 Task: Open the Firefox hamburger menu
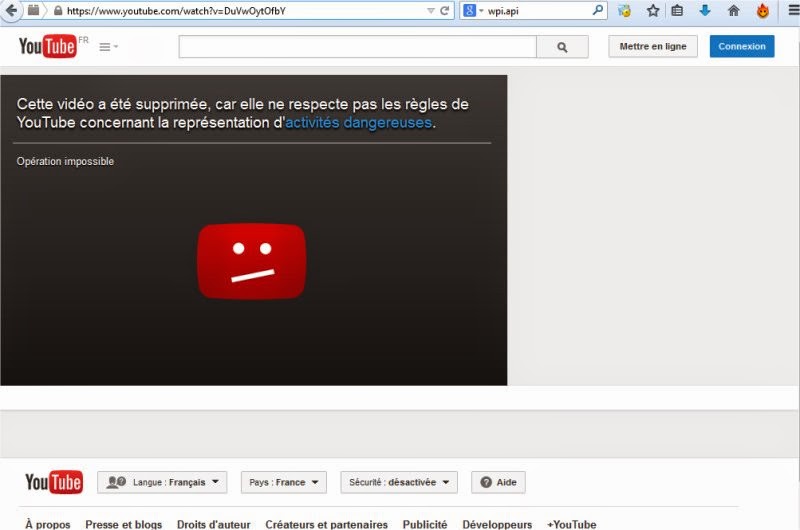click(x=793, y=10)
